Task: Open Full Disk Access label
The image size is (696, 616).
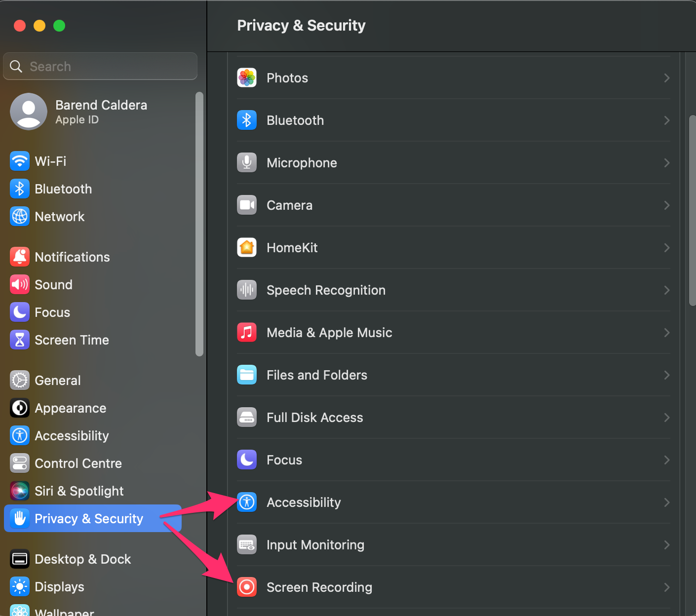Action: point(315,418)
